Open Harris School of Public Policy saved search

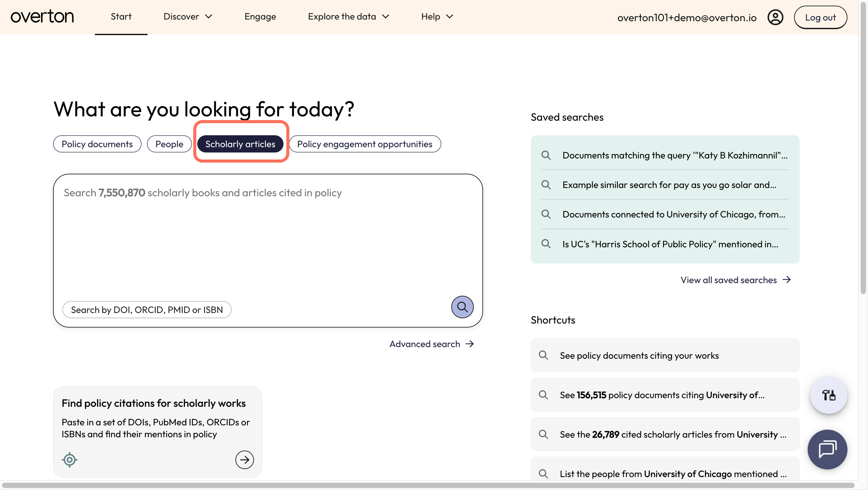[x=665, y=244]
